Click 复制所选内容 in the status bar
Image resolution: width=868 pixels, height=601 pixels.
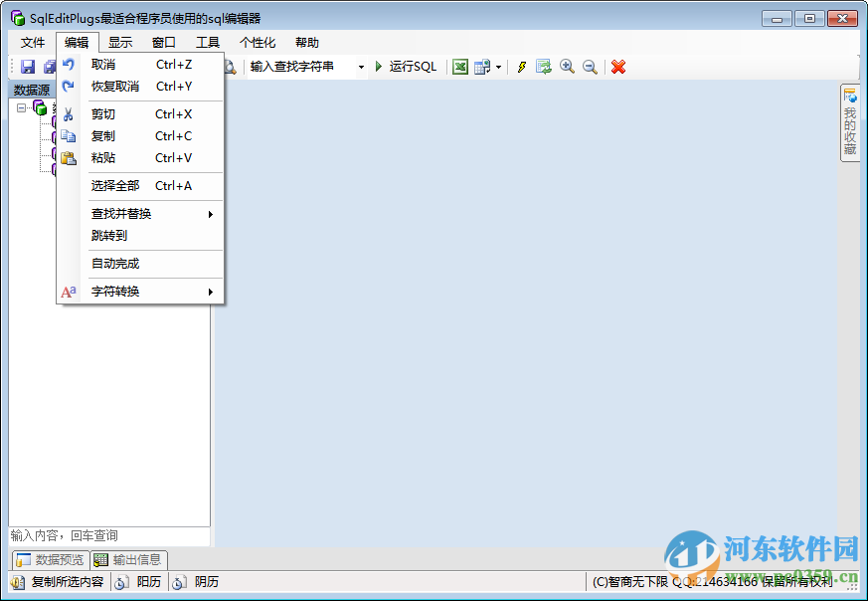pos(65,581)
